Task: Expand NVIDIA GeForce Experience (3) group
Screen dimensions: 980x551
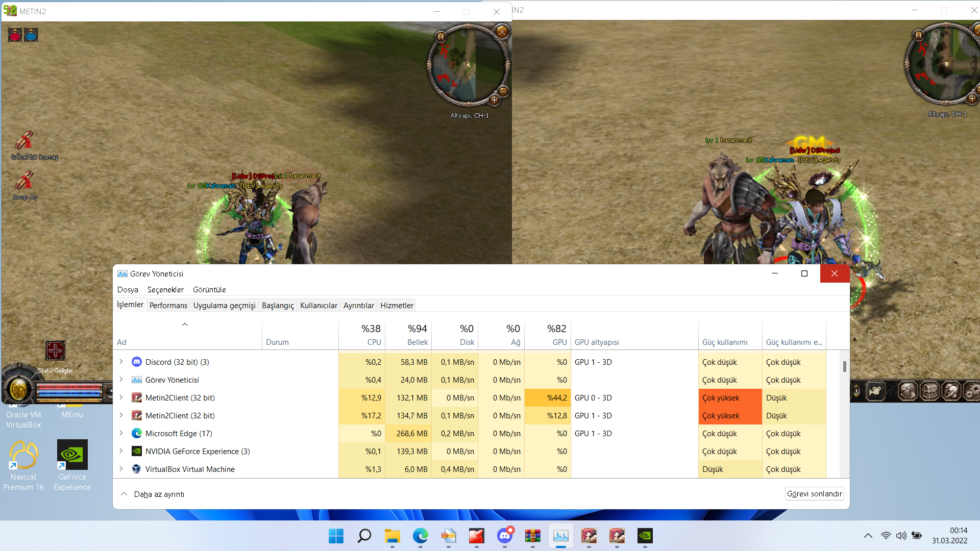Action: [121, 451]
